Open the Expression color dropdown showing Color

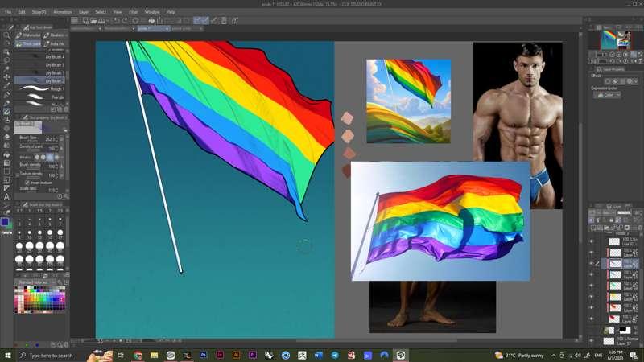(608, 95)
